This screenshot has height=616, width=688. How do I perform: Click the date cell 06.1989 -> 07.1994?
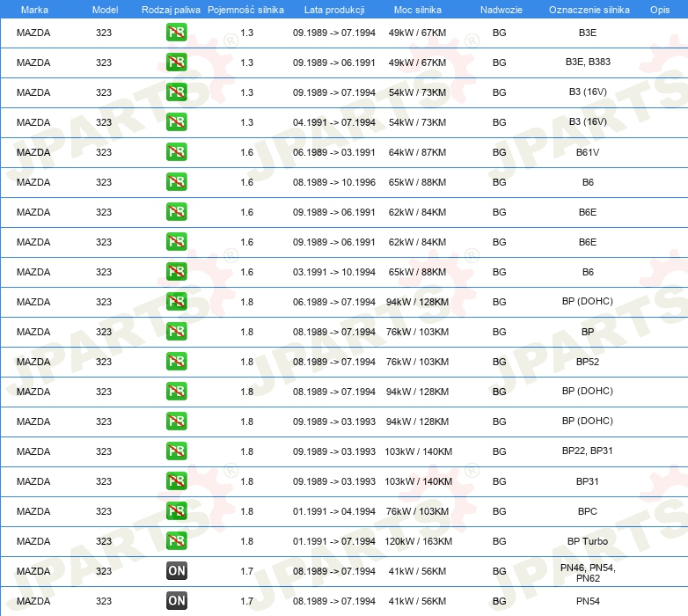pyautogui.click(x=334, y=302)
